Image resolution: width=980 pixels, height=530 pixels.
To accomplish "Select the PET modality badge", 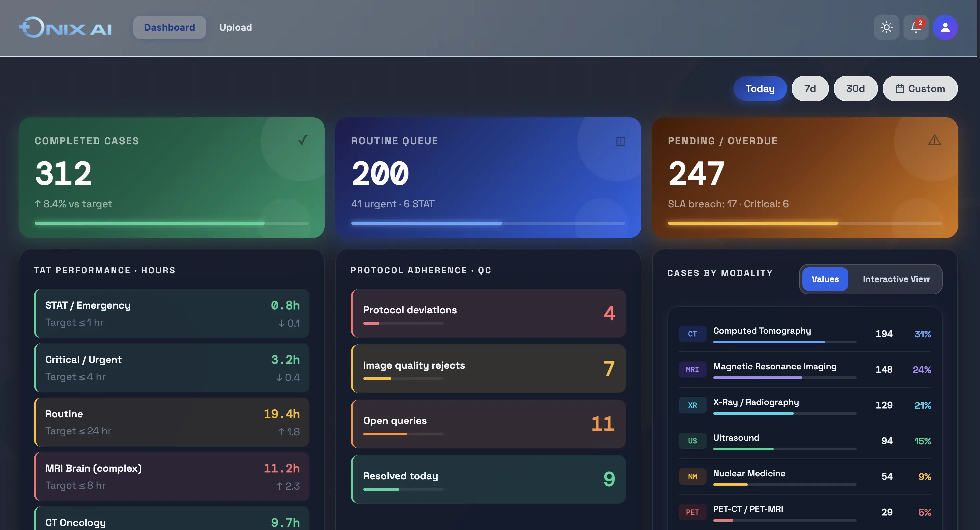I will point(692,512).
